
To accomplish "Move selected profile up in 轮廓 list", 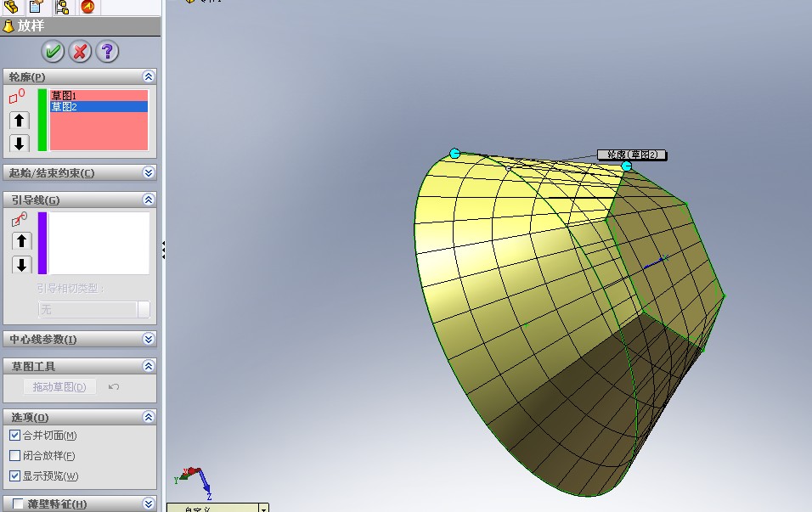I will (20, 120).
